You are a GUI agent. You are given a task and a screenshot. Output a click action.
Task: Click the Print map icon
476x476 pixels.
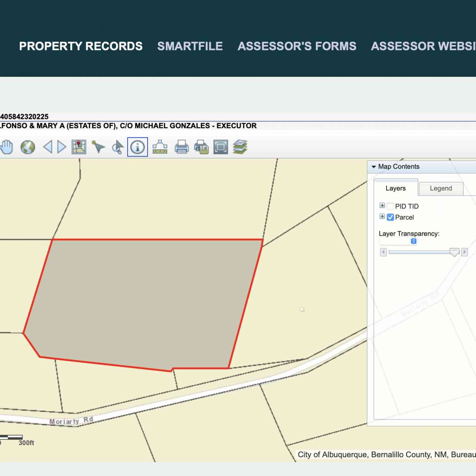(182, 147)
